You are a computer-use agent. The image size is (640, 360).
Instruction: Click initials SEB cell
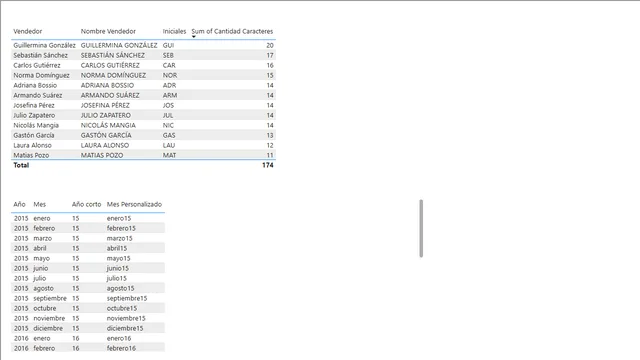(168, 55)
